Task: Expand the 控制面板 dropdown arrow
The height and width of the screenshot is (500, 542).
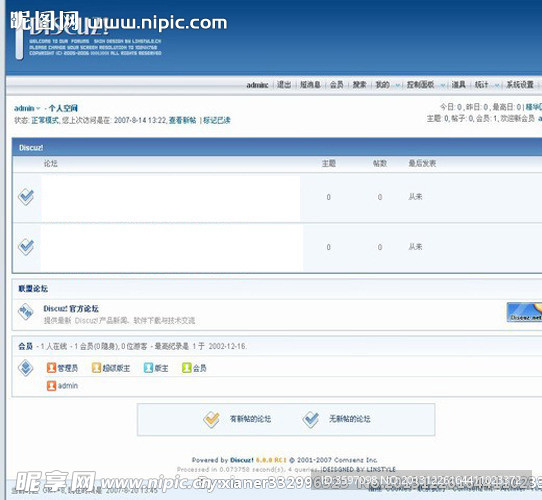Action: [x=443, y=85]
